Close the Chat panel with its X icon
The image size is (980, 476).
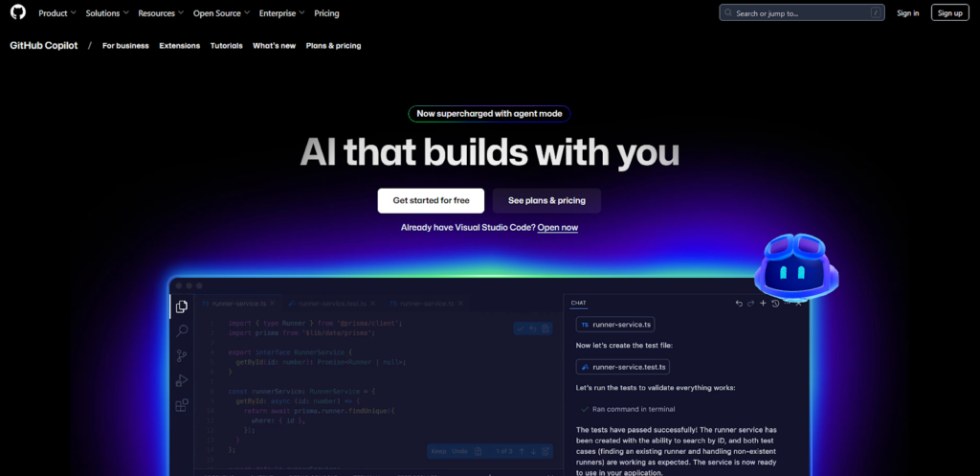pyautogui.click(x=799, y=304)
